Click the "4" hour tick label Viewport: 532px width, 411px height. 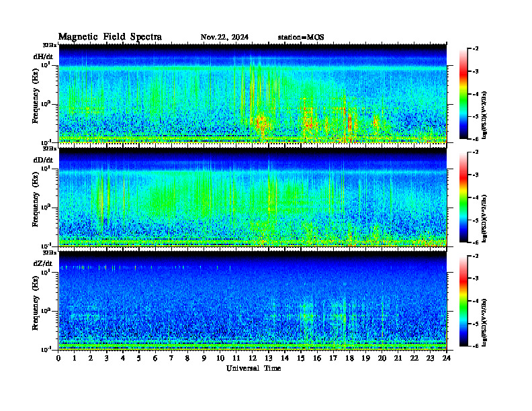tap(123, 358)
